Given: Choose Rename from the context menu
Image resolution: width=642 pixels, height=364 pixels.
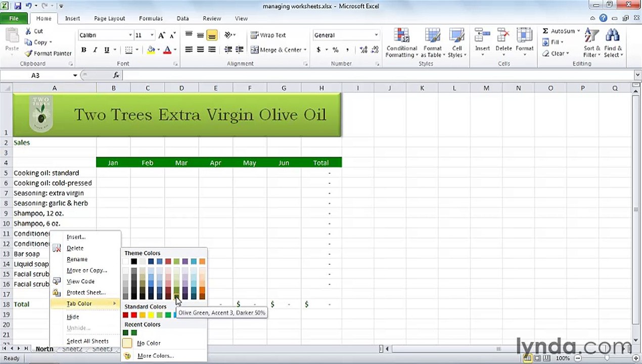Looking at the screenshot, I should click(77, 259).
